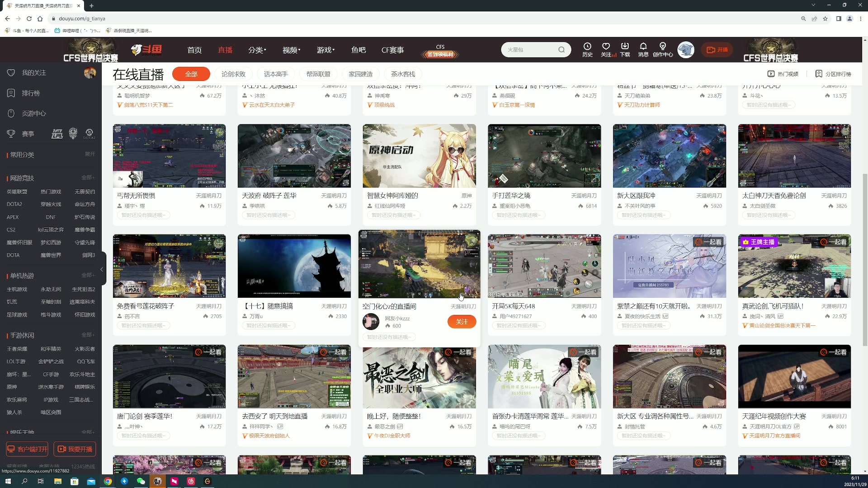Collapse the sidebar with the chevron arrow
Viewport: 868px width, 488px height.
[102, 269]
